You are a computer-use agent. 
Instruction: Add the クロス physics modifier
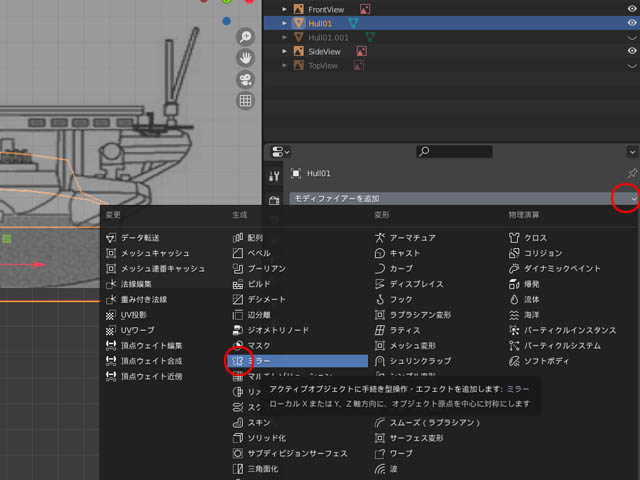(x=528, y=238)
